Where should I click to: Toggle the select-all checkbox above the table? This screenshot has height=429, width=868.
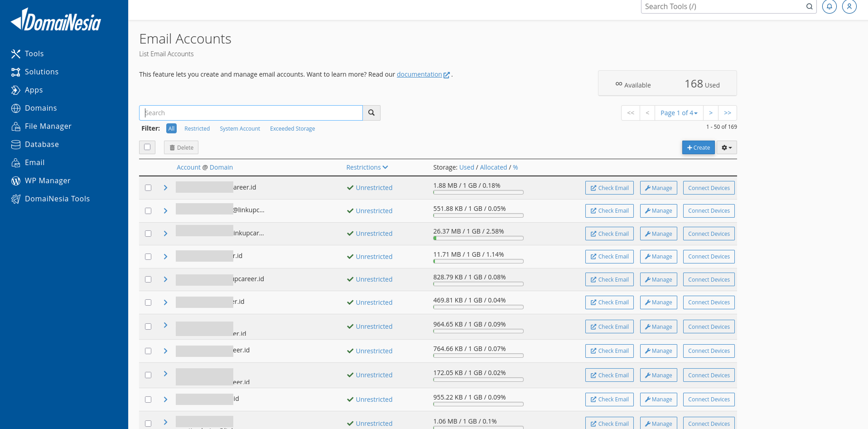point(147,147)
